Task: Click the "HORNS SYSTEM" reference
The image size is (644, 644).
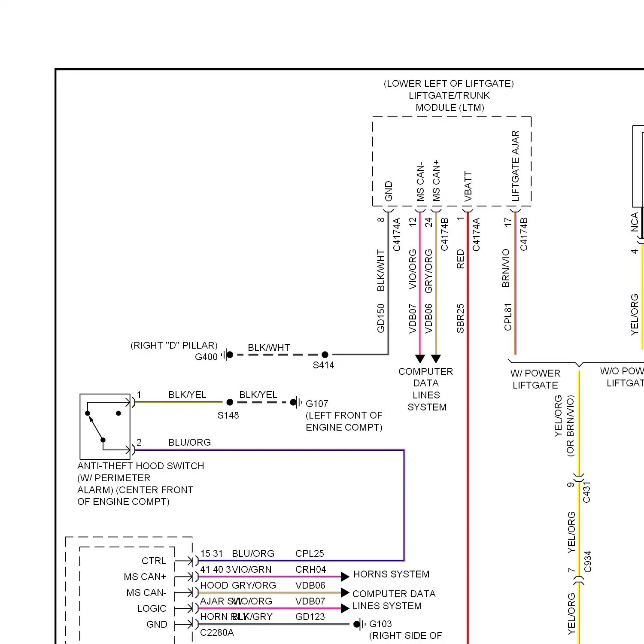Action: click(x=392, y=574)
